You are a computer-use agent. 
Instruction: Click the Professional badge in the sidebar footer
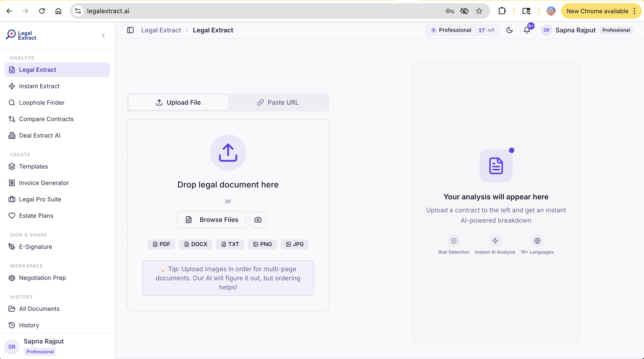click(40, 352)
